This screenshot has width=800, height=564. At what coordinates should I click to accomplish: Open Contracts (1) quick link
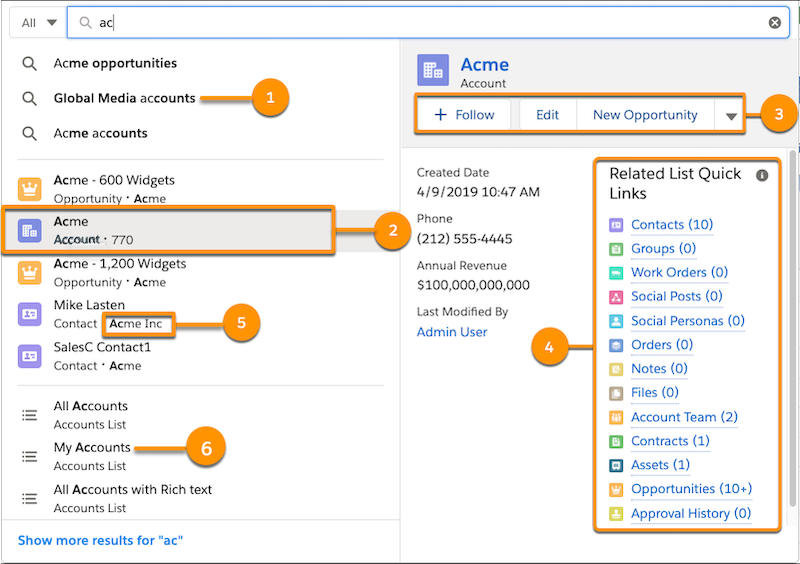(670, 441)
